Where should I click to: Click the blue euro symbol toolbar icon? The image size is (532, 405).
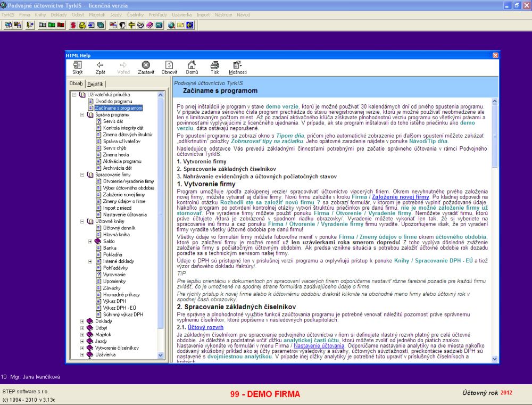[x=190, y=25]
